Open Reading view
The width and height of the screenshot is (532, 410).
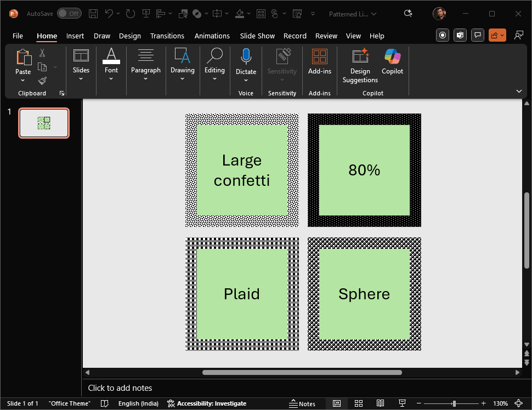click(x=381, y=403)
